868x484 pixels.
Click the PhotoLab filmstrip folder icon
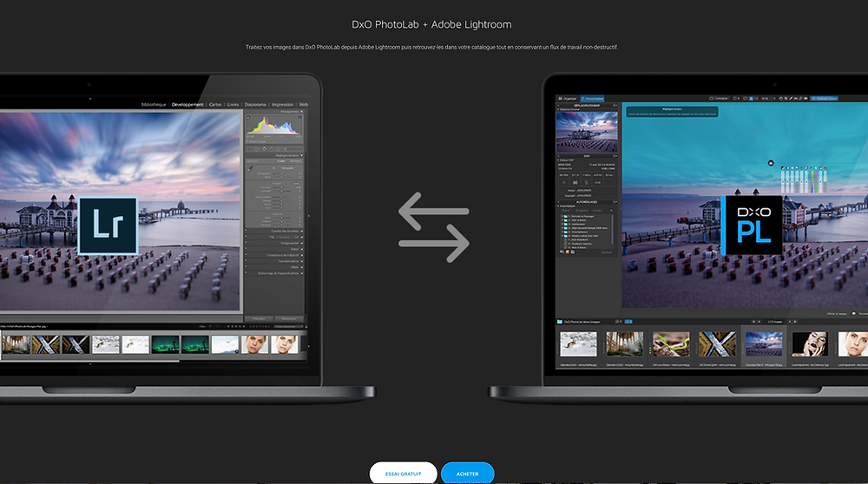[x=560, y=322]
